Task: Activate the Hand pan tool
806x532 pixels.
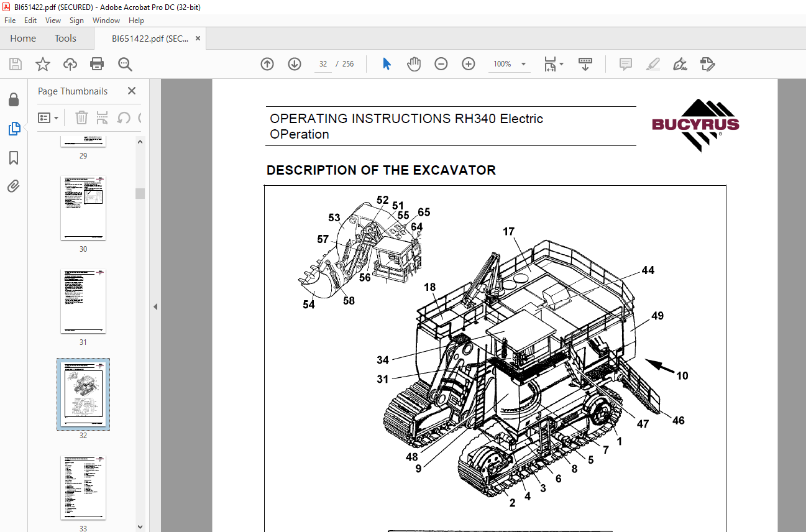Action: (x=414, y=64)
